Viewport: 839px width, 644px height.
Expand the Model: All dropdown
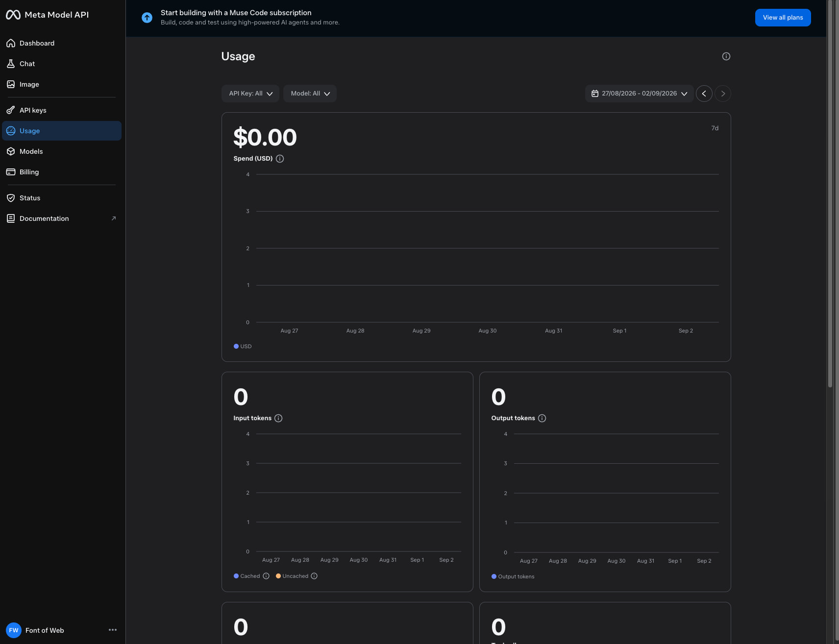(310, 94)
